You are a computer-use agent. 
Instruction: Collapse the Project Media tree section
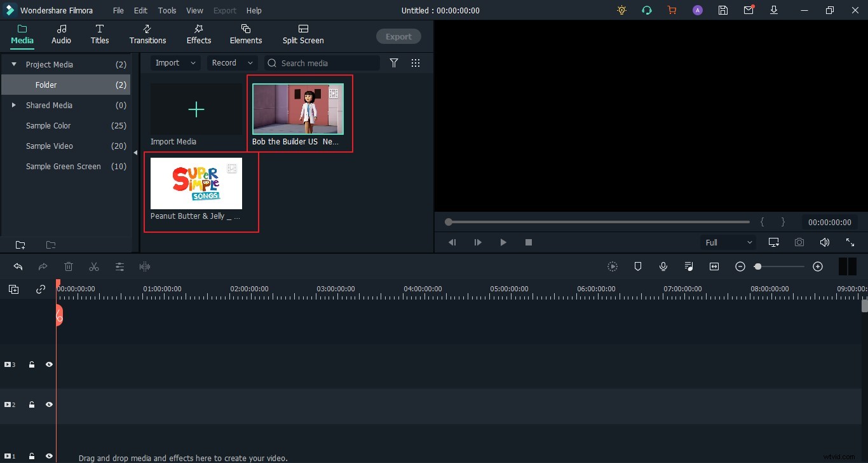(13, 64)
